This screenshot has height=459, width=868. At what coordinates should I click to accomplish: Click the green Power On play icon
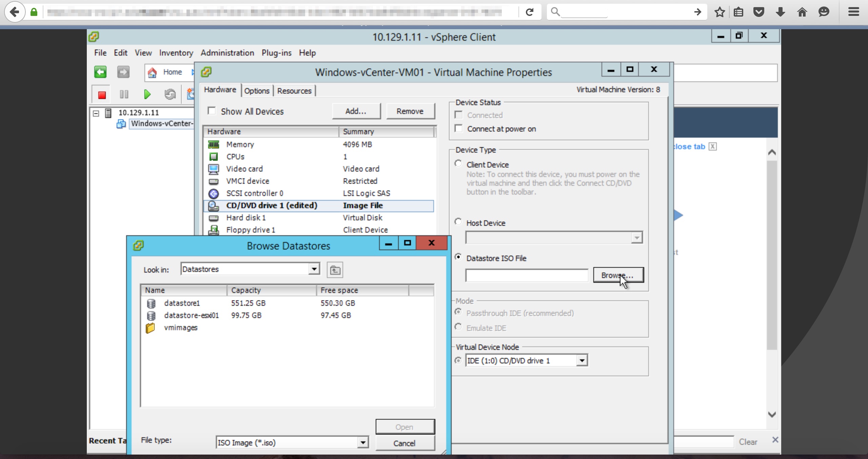pos(147,95)
